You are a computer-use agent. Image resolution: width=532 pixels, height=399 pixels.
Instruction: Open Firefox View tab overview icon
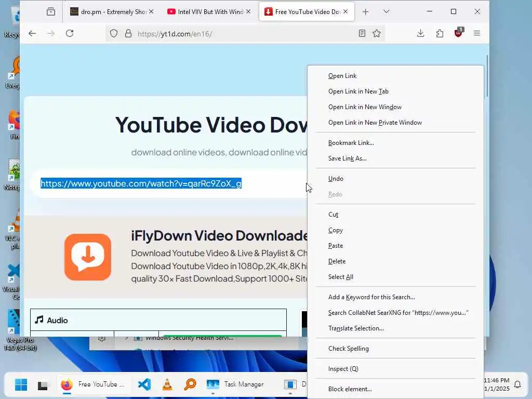pos(51,12)
